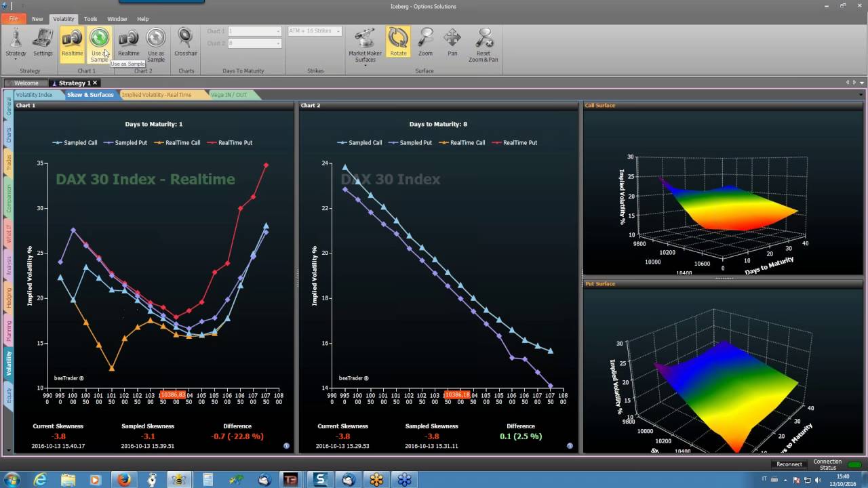Click the Chart 1 Sampled Skewness value -3.1
This screenshot has height=488, width=868.
click(148, 436)
